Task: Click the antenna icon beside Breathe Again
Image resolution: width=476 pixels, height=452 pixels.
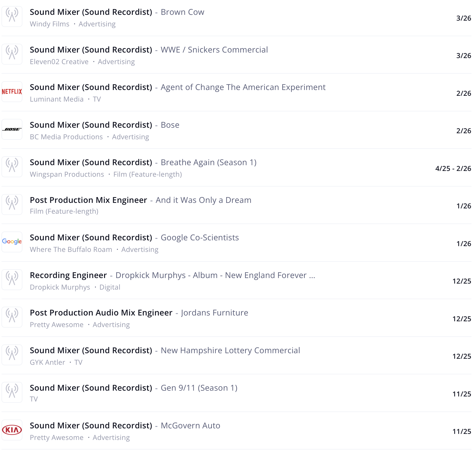Action: click(12, 167)
